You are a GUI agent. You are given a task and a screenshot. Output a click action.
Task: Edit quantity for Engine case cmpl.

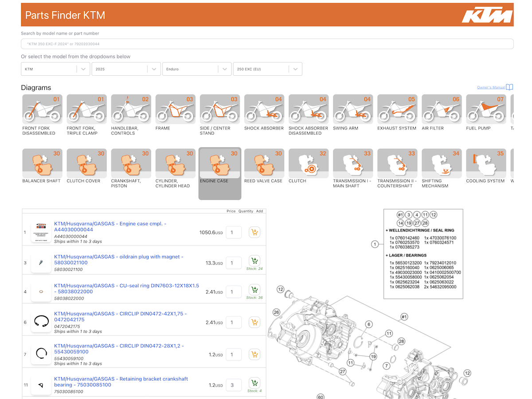point(234,232)
